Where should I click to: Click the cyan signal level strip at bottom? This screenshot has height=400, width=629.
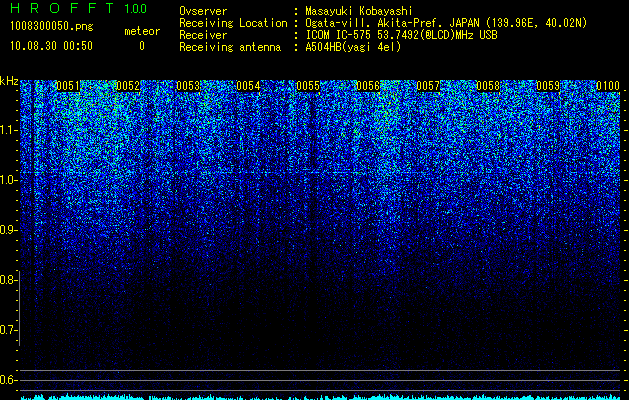tap(320, 397)
